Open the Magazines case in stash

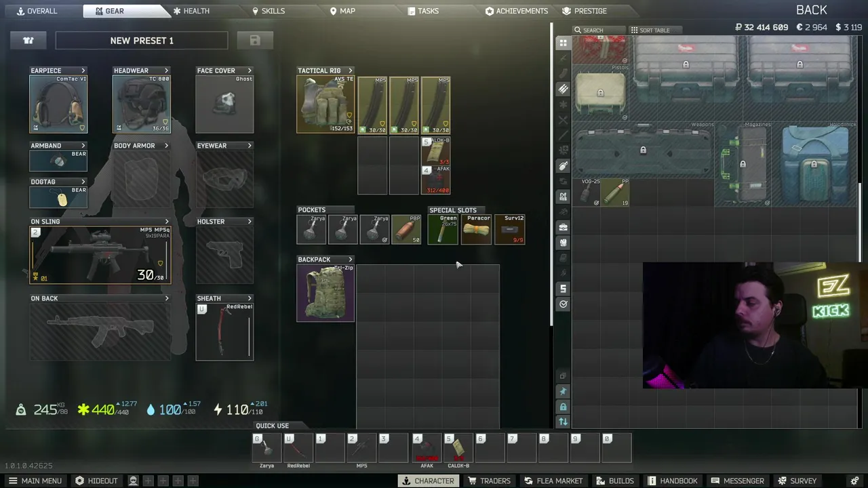(744, 164)
